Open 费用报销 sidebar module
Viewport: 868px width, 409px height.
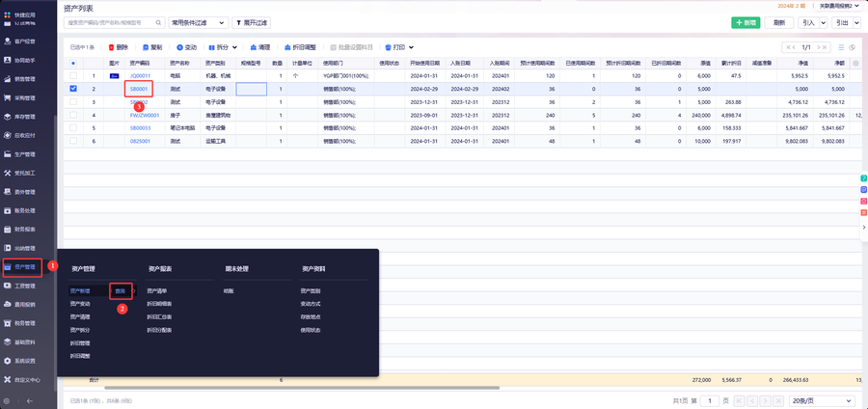(x=20, y=305)
